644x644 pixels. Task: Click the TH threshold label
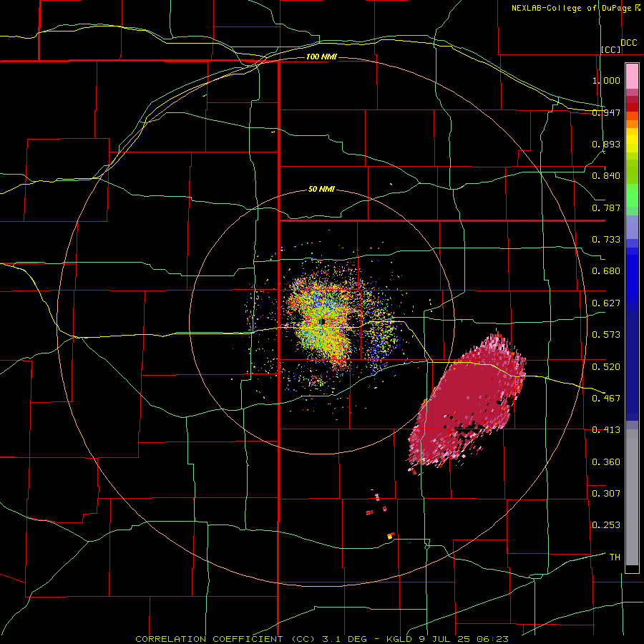pos(615,557)
